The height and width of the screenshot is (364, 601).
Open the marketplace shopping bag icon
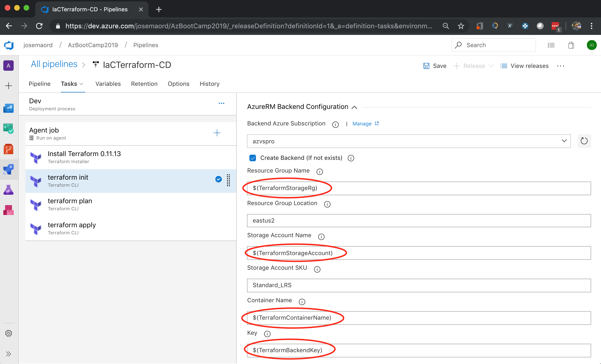[571, 45]
